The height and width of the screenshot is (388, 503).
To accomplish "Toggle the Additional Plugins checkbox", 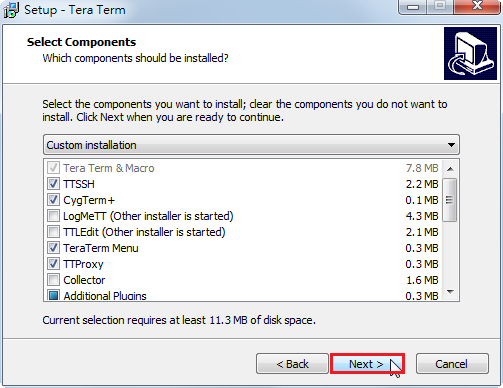I will click(x=53, y=295).
